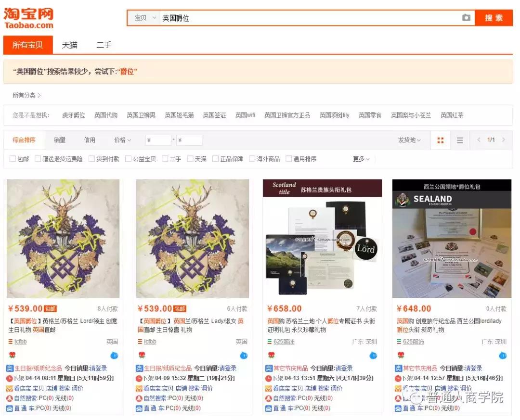Select the 综合排序 sort tab
This screenshot has height=420, width=520.
[24, 140]
